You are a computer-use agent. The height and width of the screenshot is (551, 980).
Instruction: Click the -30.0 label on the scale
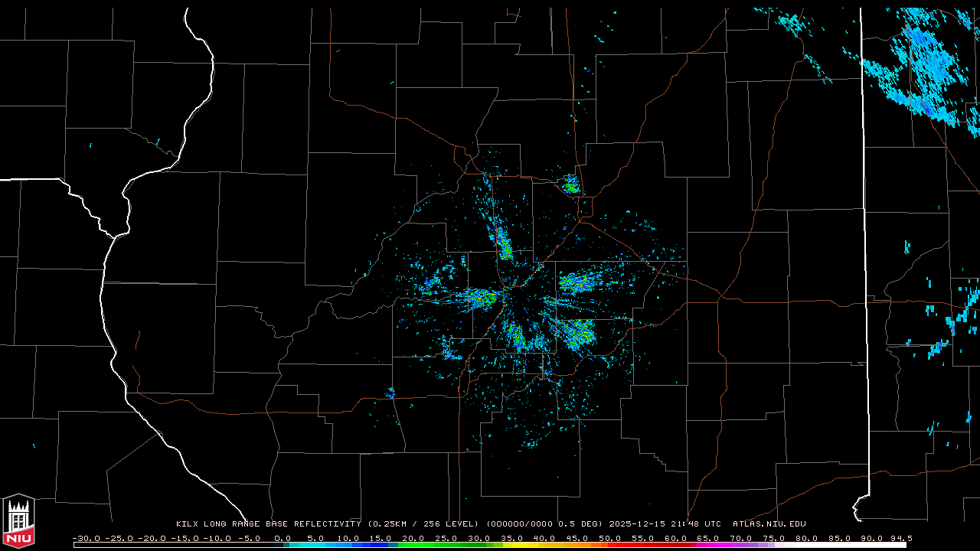click(x=86, y=538)
